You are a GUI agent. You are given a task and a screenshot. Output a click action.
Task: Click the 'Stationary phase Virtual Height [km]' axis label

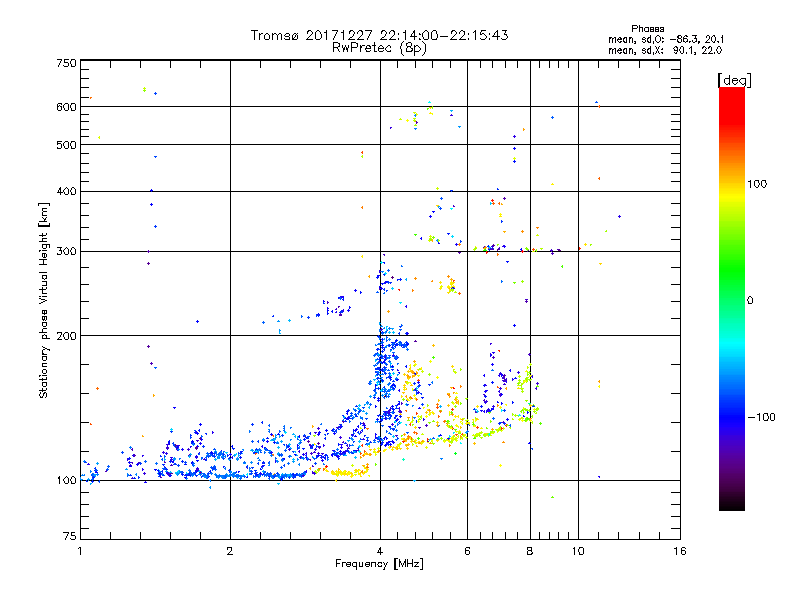click(44, 301)
